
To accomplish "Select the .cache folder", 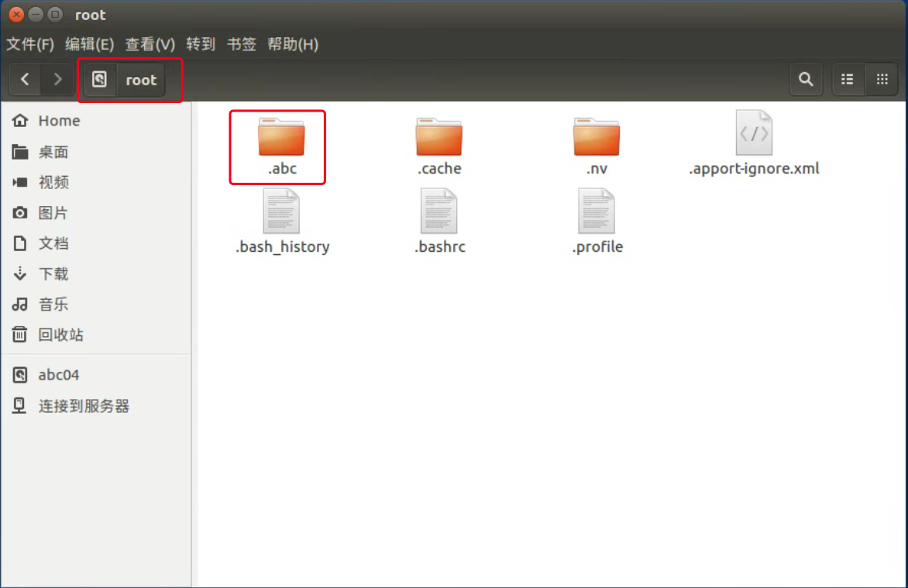I will tap(439, 139).
